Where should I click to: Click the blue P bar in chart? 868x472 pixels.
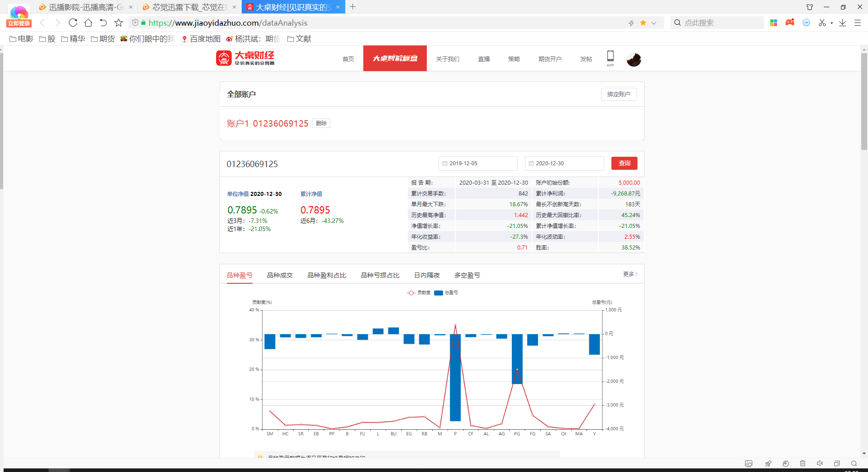455,377
